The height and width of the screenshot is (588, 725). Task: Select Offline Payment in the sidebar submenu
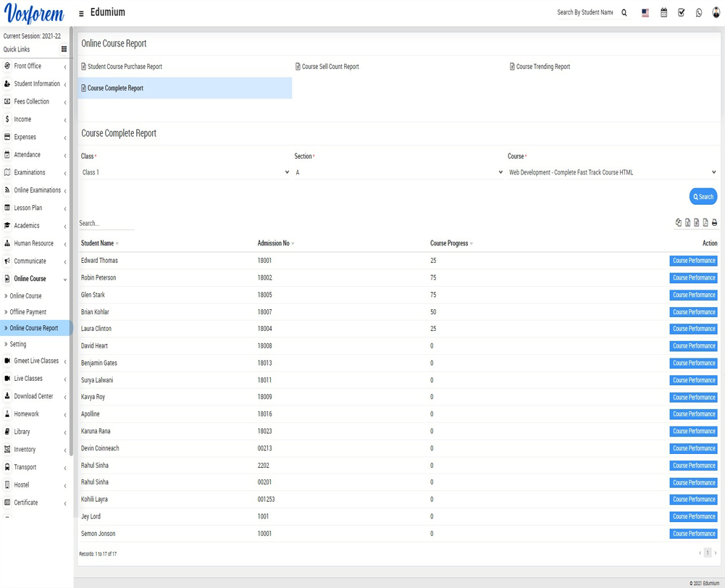tap(28, 312)
